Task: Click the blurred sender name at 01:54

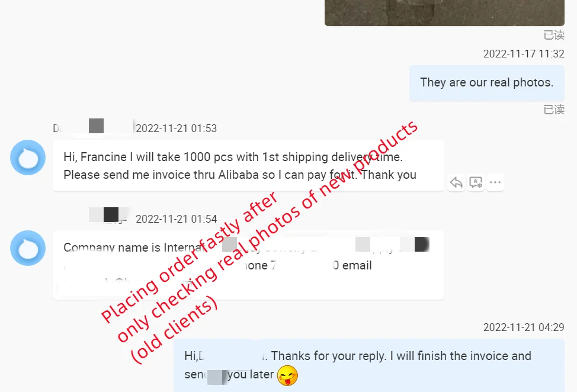Action: pos(108,216)
